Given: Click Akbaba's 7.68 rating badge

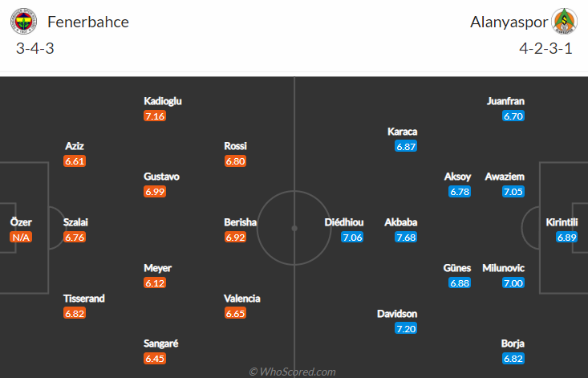Looking at the screenshot, I should click(406, 238).
